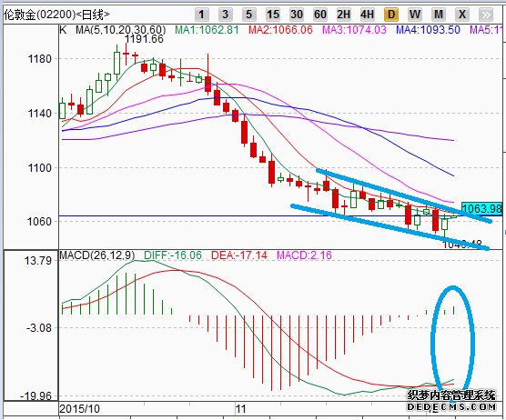
Task: Click the 13.79 MACD axis label
Action: pos(37,260)
